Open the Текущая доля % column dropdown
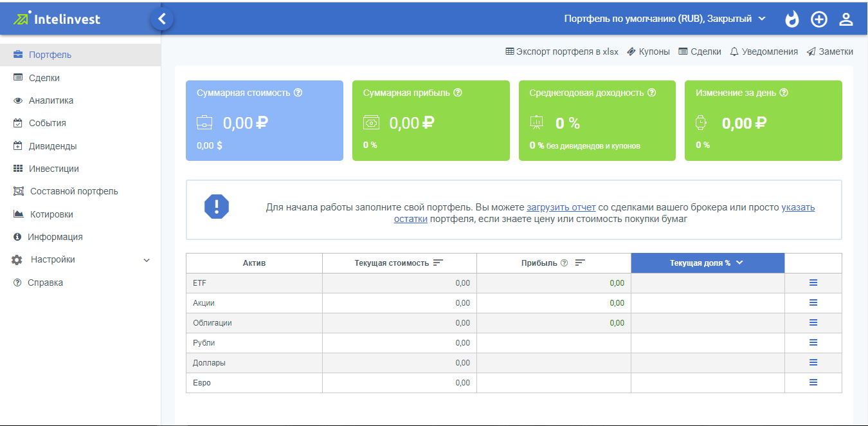This screenshot has height=426, width=868. pyautogui.click(x=739, y=263)
